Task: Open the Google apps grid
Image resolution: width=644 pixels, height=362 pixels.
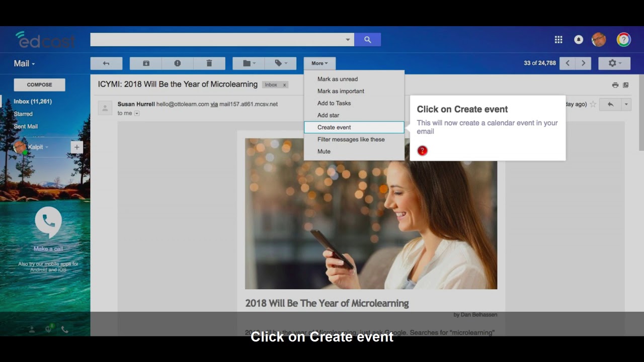Action: point(558,40)
